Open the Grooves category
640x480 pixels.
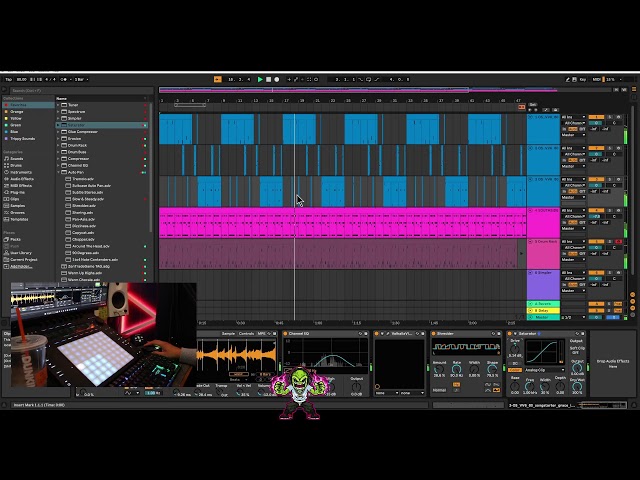[28, 213]
